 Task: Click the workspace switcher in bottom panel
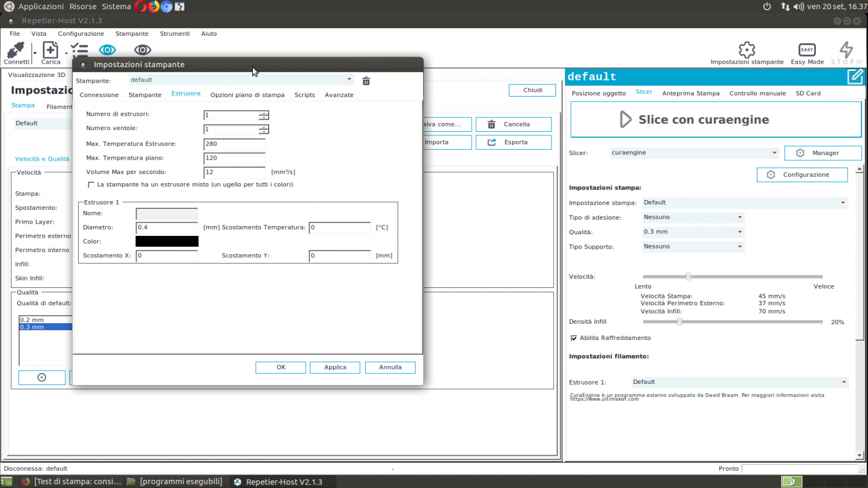click(792, 481)
